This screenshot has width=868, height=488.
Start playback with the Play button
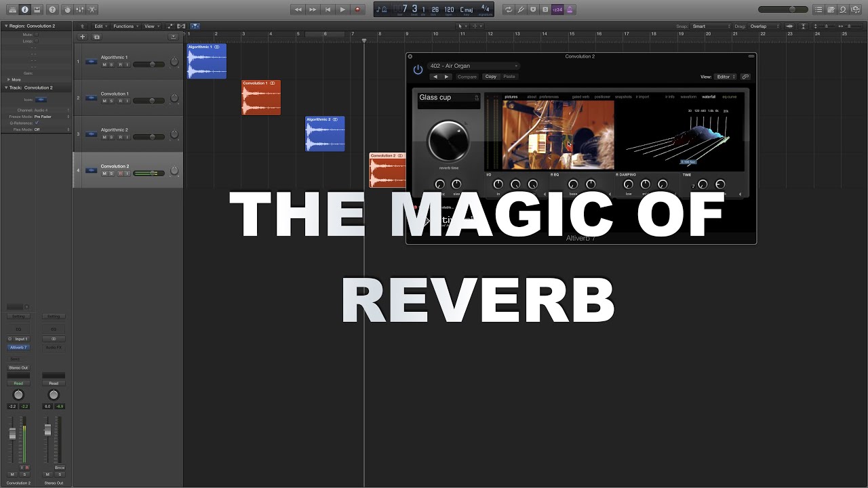342,9
